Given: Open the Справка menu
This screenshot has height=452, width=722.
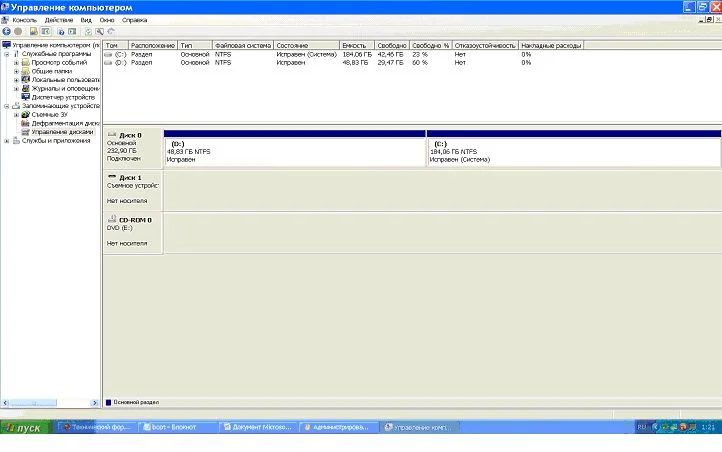Looking at the screenshot, I should (134, 20).
